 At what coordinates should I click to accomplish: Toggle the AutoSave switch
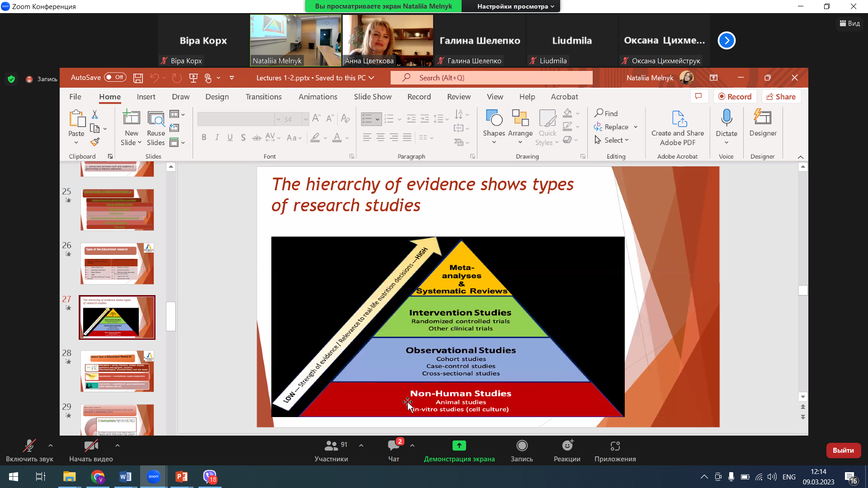(115, 77)
